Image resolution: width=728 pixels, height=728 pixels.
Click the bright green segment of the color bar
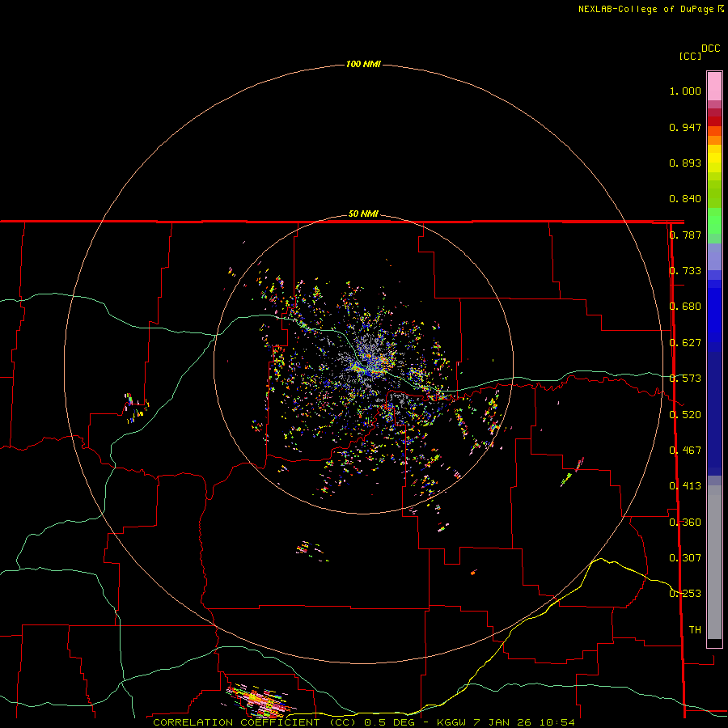(x=714, y=221)
